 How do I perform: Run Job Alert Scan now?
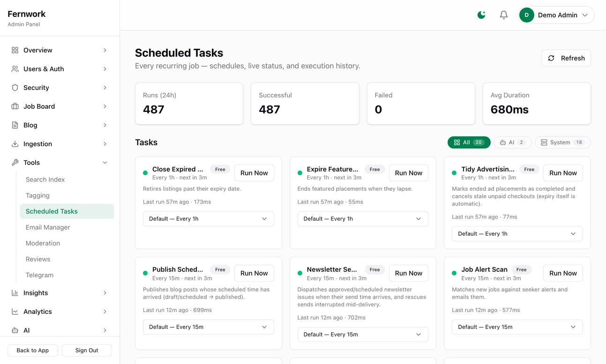click(563, 273)
